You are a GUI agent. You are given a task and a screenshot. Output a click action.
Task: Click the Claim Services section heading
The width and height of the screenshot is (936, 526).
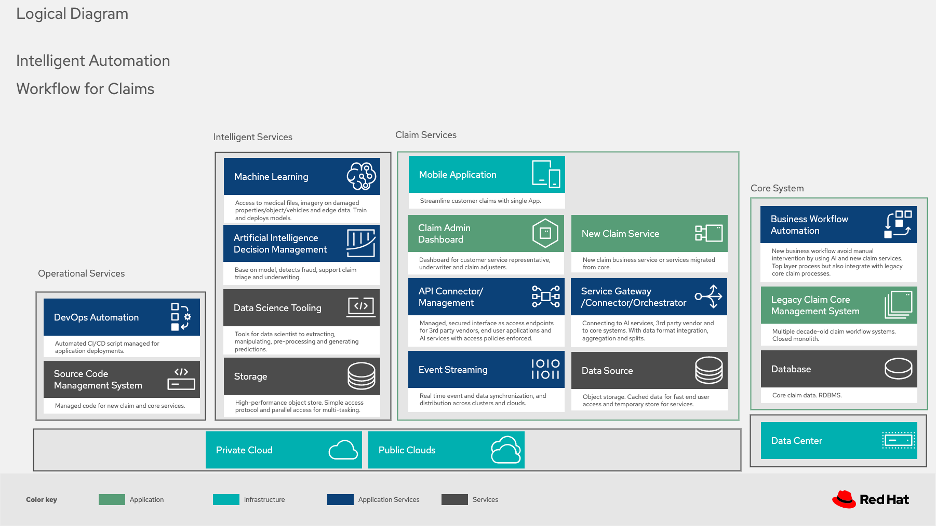(x=426, y=135)
